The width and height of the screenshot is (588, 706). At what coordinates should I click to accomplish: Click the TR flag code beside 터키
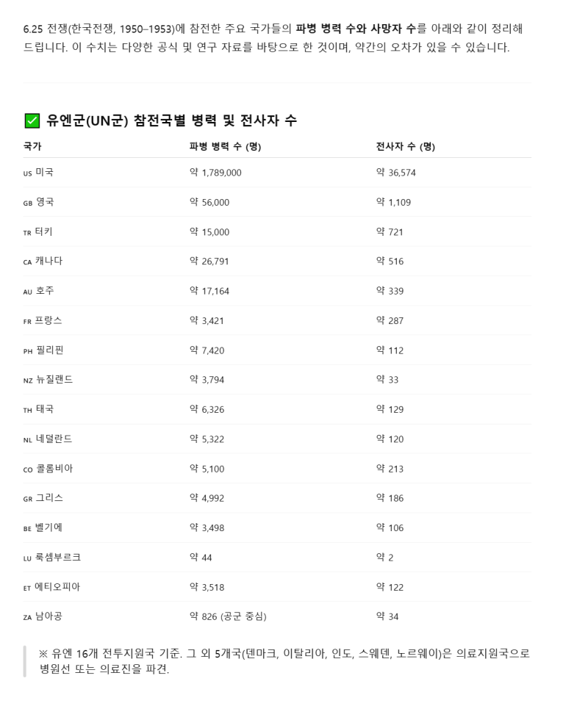[x=28, y=232]
